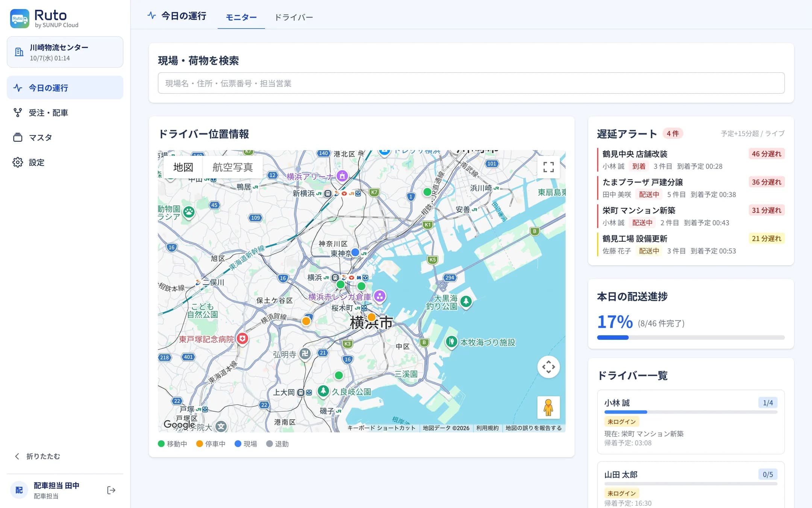This screenshot has height=508, width=812.
Task: Click the 現場 blue legend dot
Action: click(x=238, y=444)
